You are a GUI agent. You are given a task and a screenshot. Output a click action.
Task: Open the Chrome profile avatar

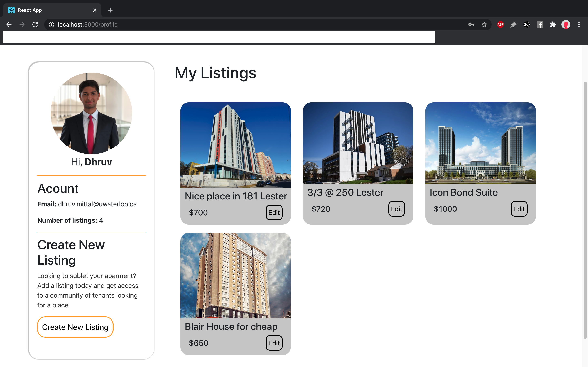[566, 24]
